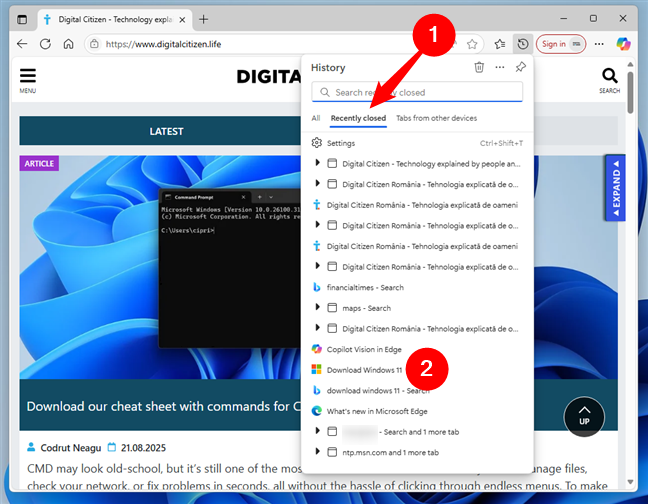
Task: Click the address bar URL
Action: [163, 44]
